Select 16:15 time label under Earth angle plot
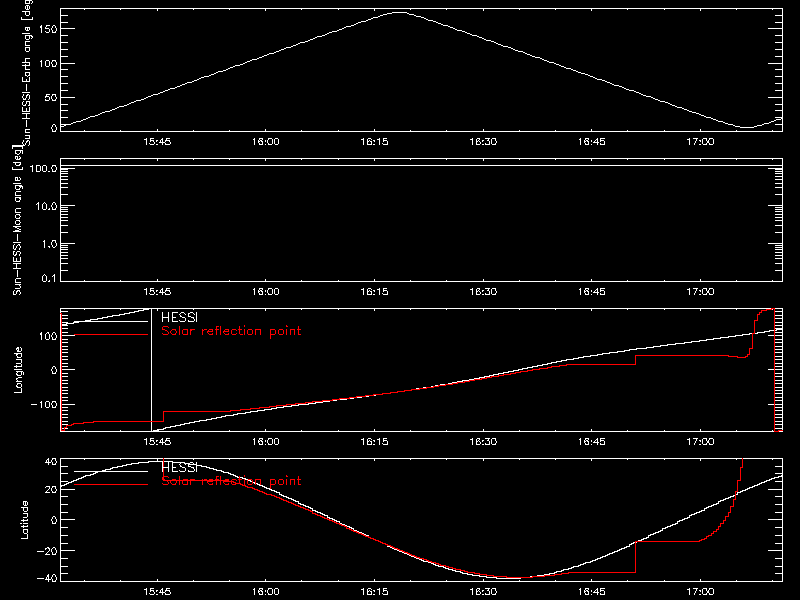The height and width of the screenshot is (600, 800). [374, 142]
